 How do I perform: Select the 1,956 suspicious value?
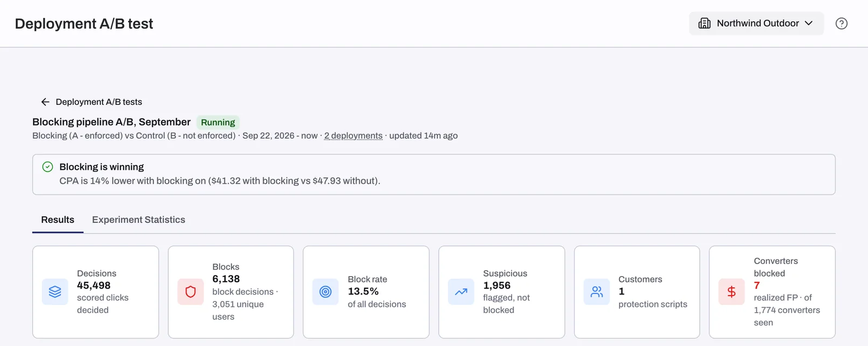497,286
